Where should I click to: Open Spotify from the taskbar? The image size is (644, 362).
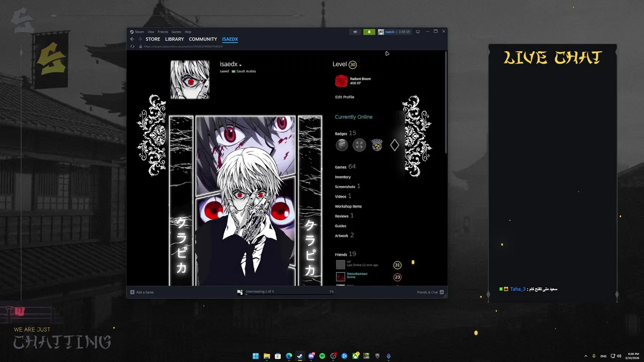[322, 356]
